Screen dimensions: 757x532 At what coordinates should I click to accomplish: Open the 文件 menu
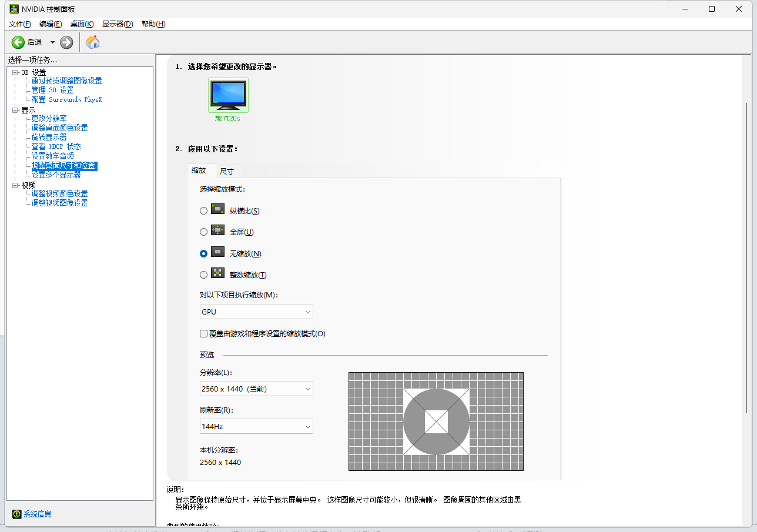[x=19, y=24]
